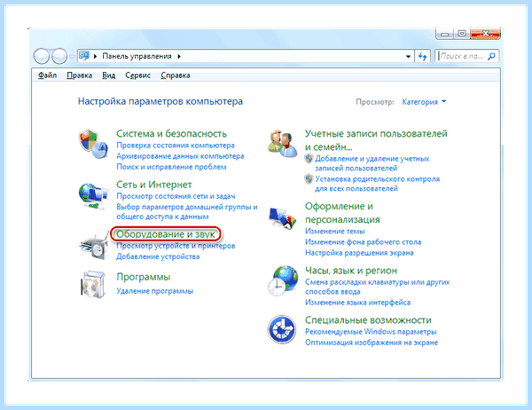Click the Back navigation arrow button
Image resolution: width=532 pixels, height=410 pixels.
42,56
